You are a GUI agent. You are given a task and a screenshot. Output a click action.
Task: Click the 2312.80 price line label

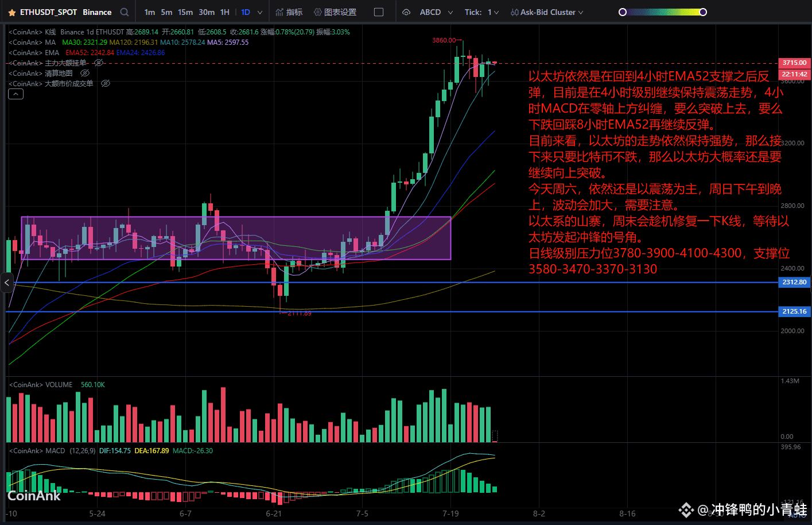click(x=795, y=282)
